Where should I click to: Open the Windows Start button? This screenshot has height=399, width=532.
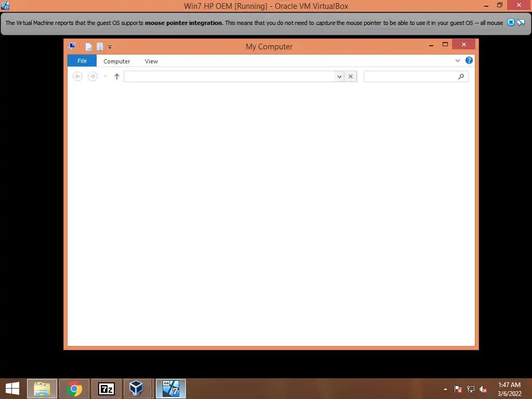(x=12, y=389)
